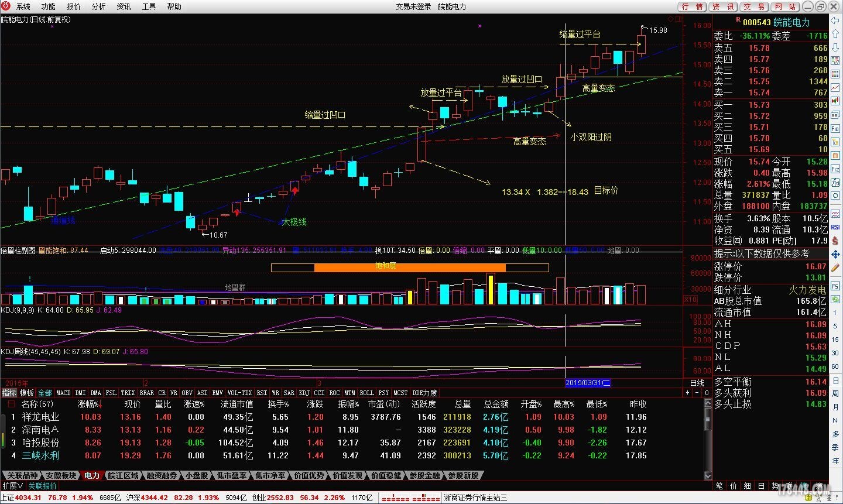Open the 日线 period selector
Image resolution: width=843 pixels, height=504 pixels.
(x=697, y=383)
